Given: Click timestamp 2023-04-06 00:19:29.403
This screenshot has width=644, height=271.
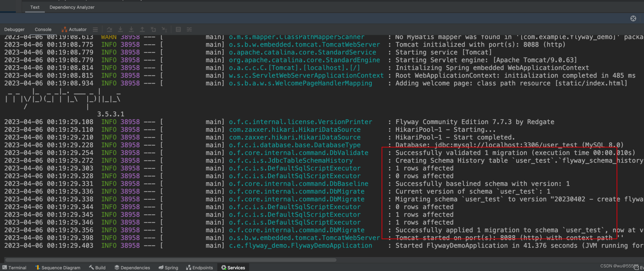Looking at the screenshot, I should (49, 246).
